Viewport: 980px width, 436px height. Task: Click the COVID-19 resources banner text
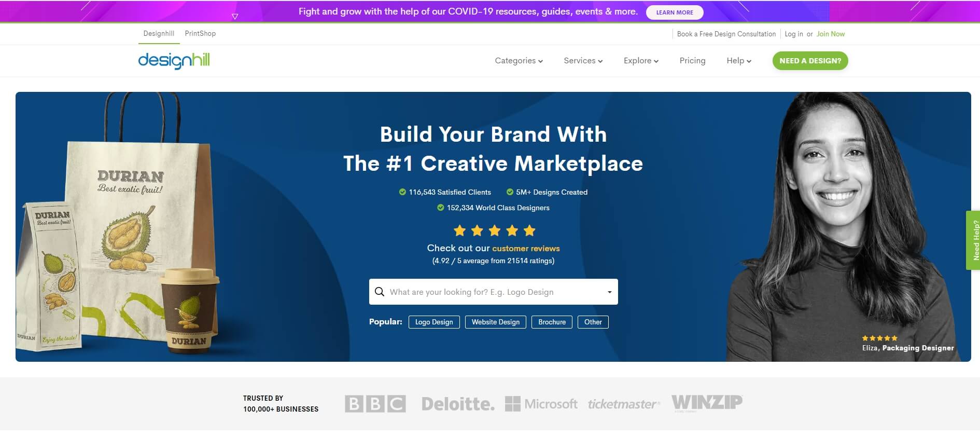[468, 11]
